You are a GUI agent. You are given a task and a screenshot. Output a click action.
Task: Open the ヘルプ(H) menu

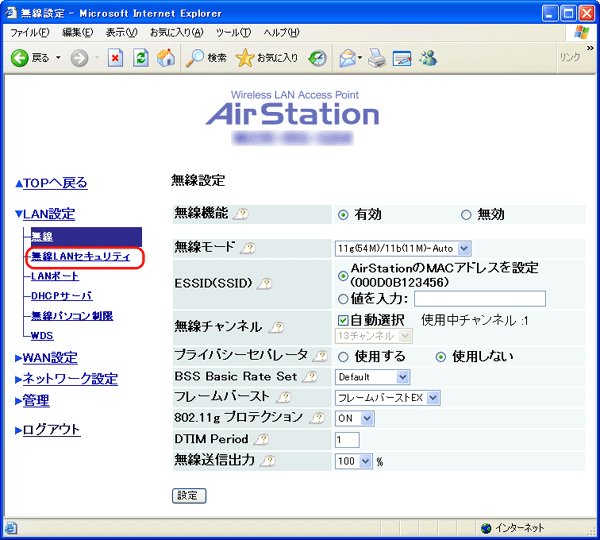281,33
